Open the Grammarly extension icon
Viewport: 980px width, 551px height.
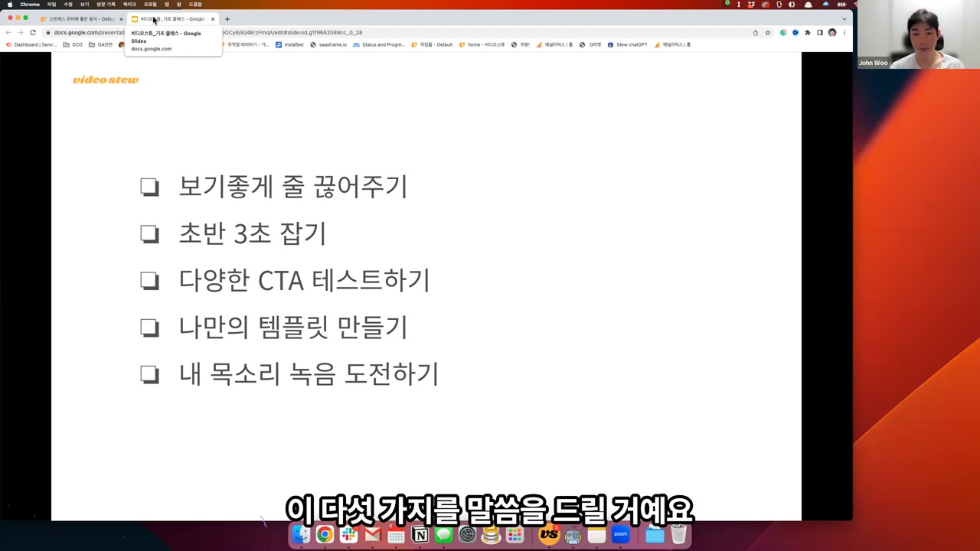783,33
